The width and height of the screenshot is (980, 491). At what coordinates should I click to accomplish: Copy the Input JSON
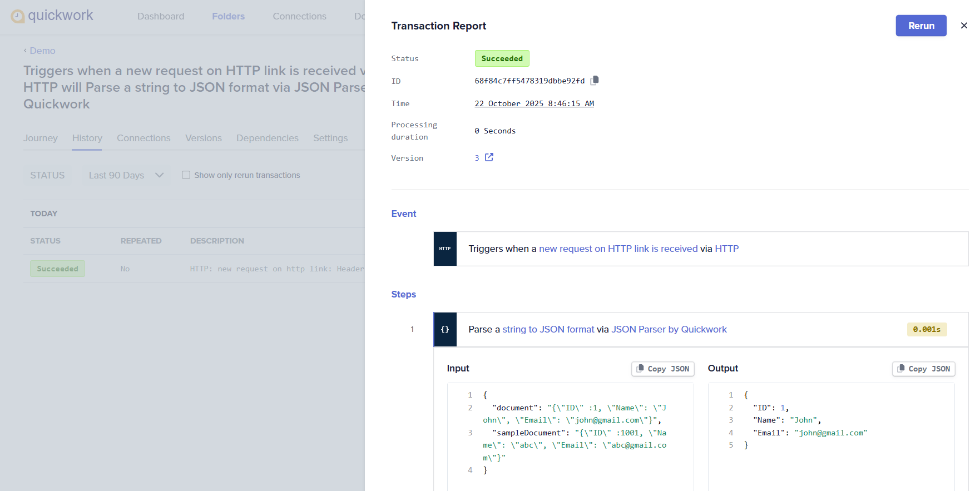663,369
